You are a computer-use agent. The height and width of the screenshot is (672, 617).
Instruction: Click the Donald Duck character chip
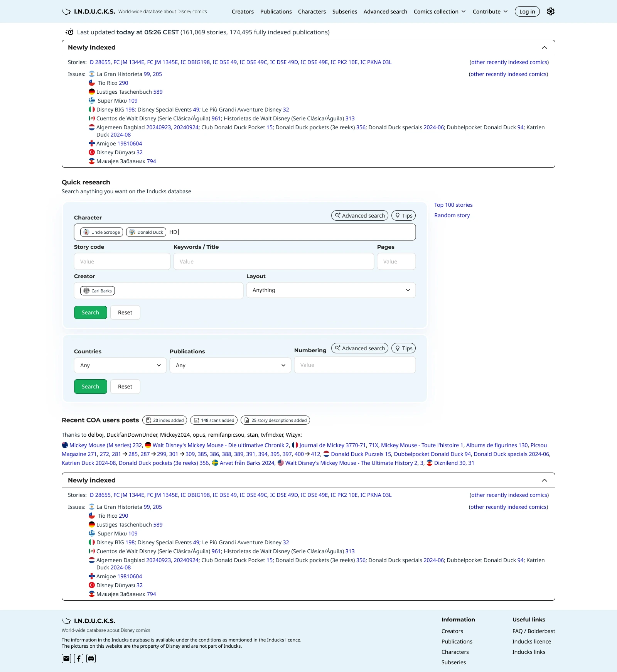click(146, 232)
